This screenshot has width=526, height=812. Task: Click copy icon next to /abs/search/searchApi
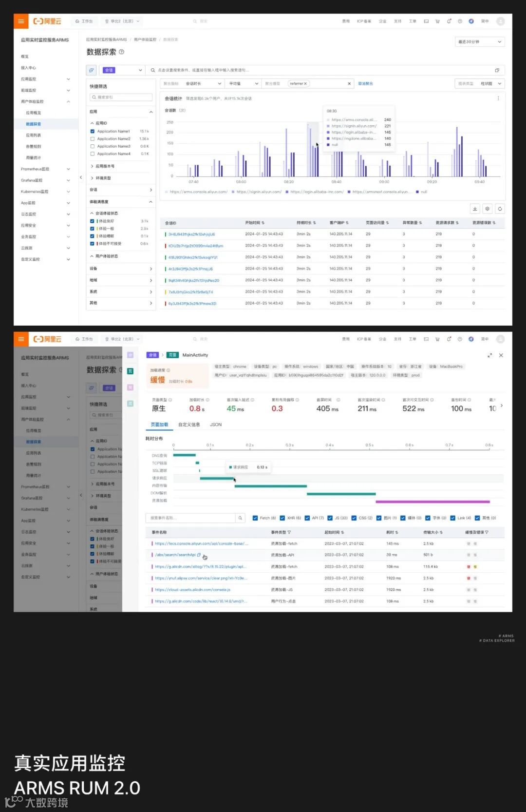click(199, 555)
